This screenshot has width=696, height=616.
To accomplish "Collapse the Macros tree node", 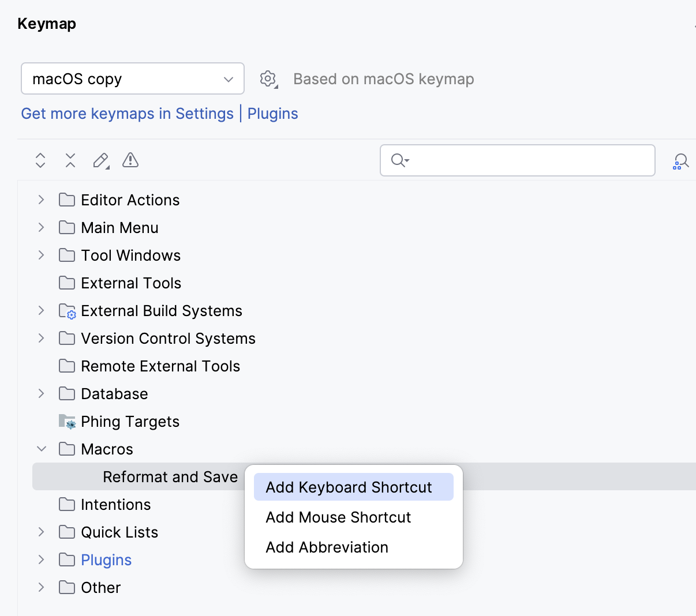I will pyautogui.click(x=40, y=449).
